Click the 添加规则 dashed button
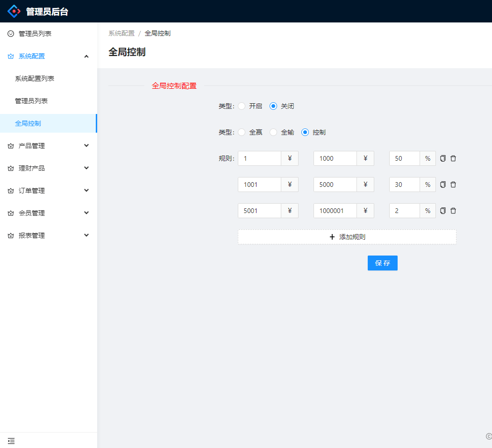Viewport: 492px width, 448px height. (347, 237)
